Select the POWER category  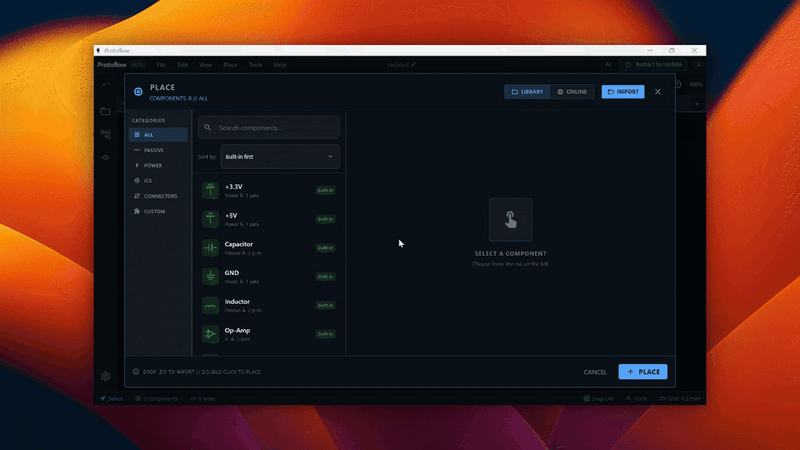tap(158, 165)
